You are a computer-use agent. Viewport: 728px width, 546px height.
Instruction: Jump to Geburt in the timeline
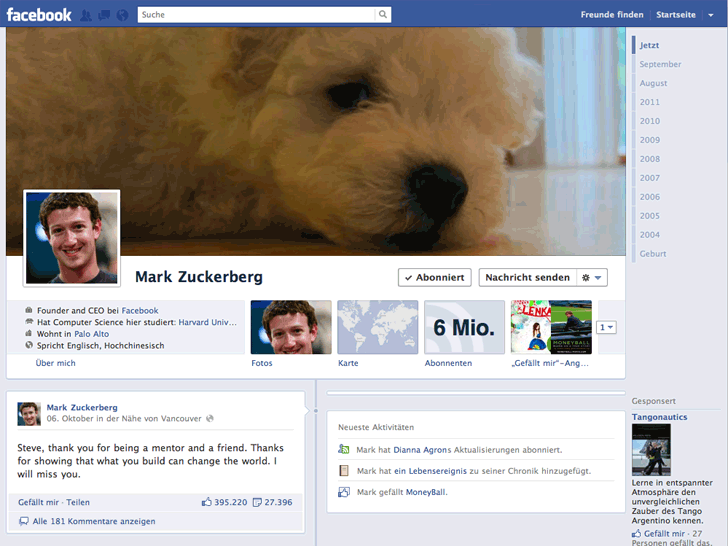[653, 254]
